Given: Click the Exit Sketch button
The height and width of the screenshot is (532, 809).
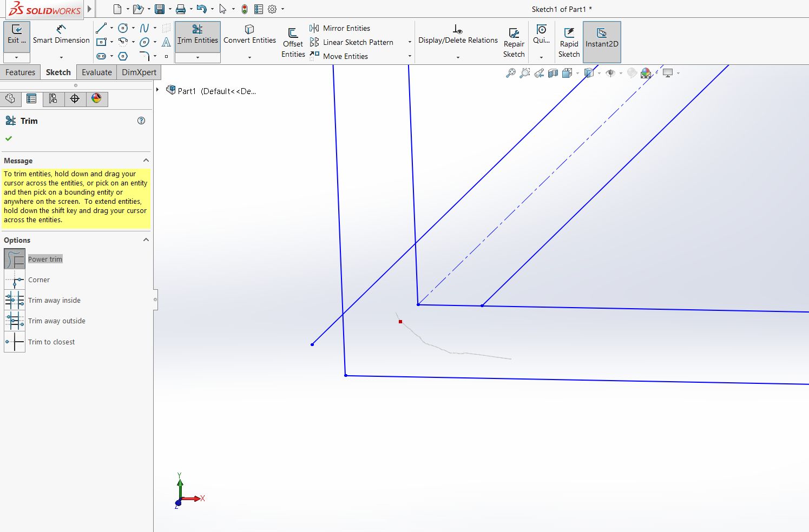Looking at the screenshot, I should click(17, 36).
